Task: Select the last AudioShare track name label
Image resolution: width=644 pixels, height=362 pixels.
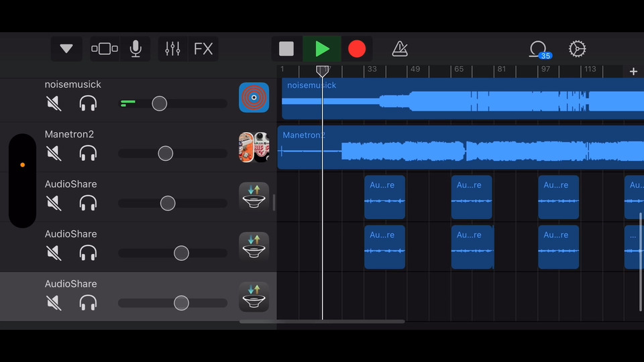Action: pyautogui.click(x=70, y=284)
